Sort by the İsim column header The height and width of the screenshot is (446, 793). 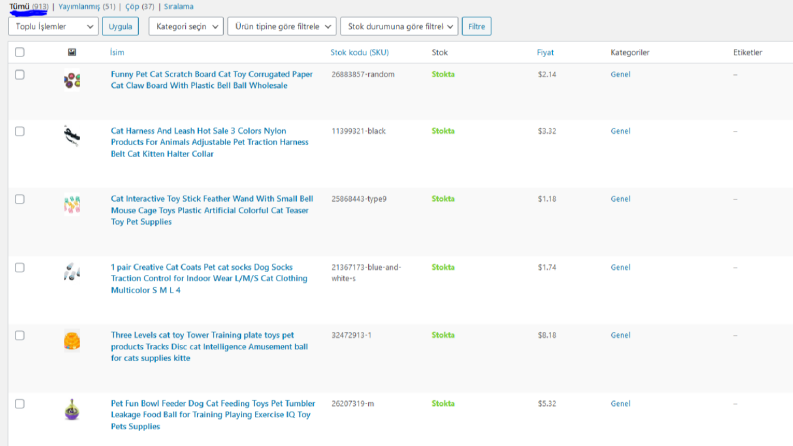117,52
